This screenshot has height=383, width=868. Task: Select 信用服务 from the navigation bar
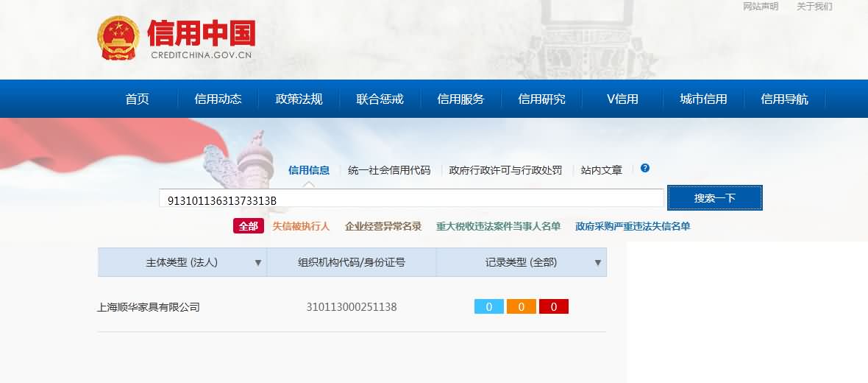point(460,99)
